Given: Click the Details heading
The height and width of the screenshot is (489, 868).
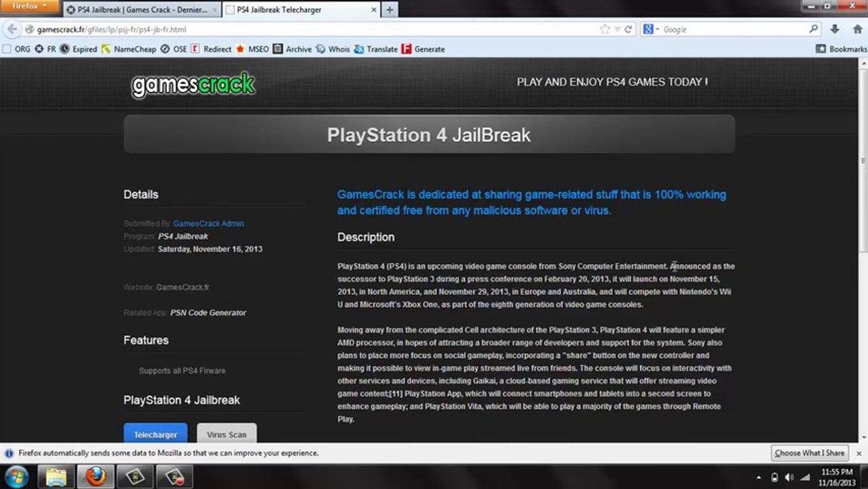Looking at the screenshot, I should coord(140,194).
